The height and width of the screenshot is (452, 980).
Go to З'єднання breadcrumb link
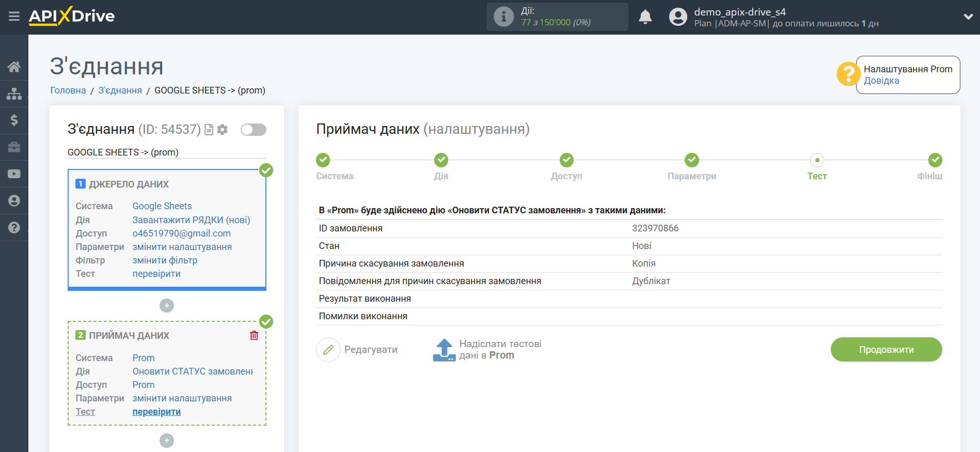[120, 90]
